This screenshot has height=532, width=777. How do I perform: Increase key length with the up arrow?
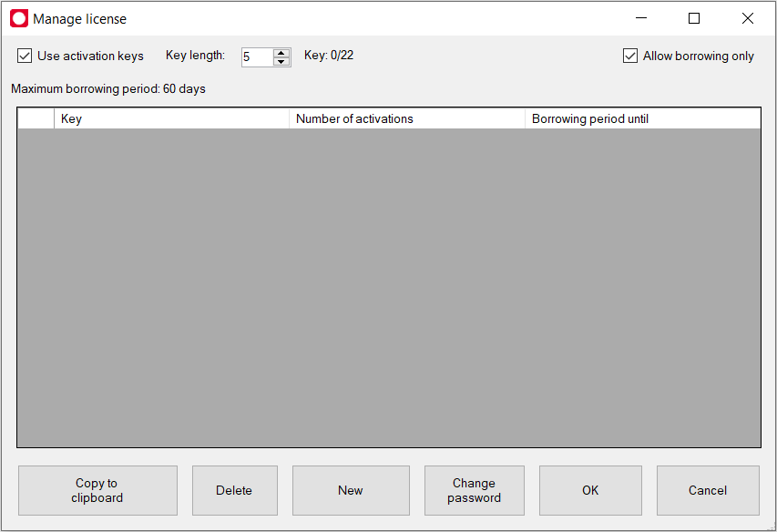pos(281,53)
